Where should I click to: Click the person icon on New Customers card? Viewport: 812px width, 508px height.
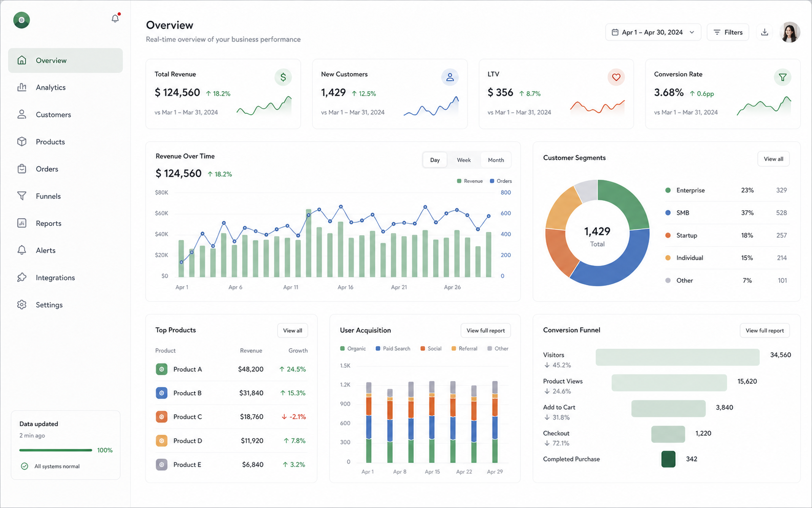450,77
